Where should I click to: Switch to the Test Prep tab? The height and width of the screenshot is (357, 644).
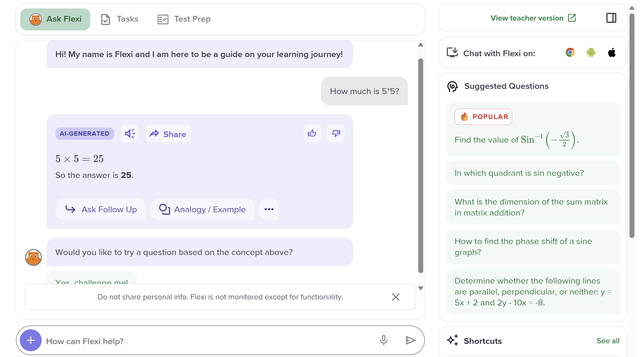coord(184,19)
